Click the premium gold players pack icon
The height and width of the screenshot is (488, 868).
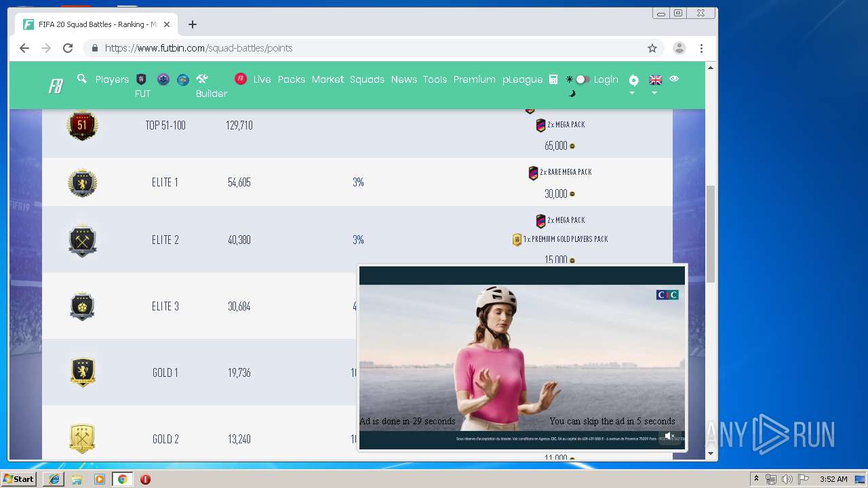(x=517, y=239)
